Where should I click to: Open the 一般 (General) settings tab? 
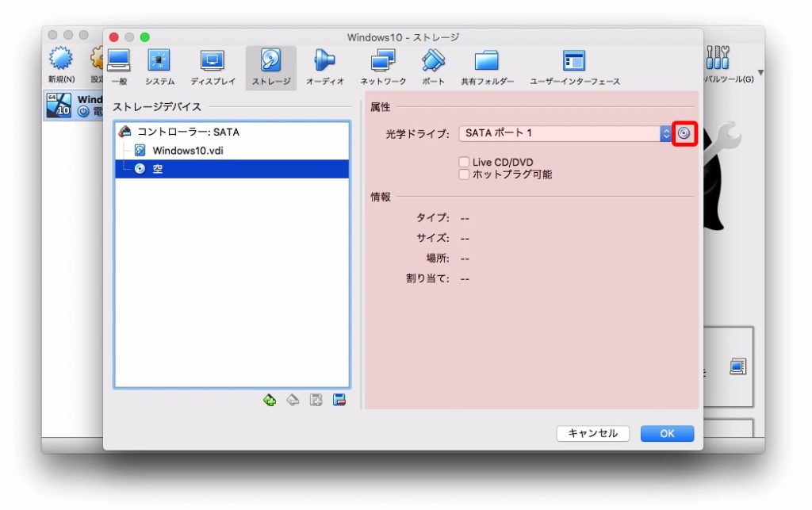click(x=119, y=67)
